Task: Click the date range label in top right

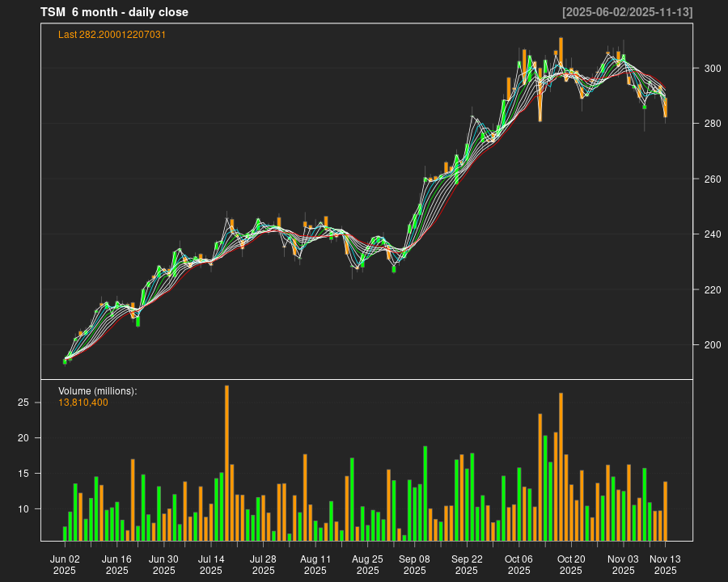Action: click(x=627, y=12)
